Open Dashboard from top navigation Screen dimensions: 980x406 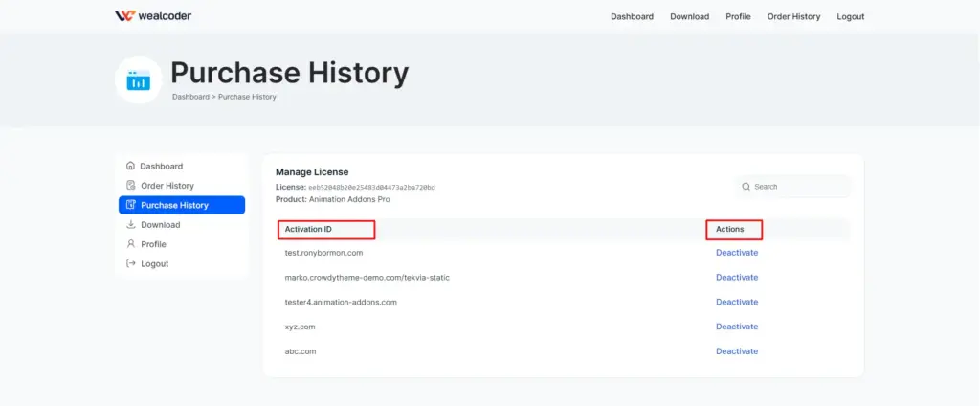coord(632,16)
